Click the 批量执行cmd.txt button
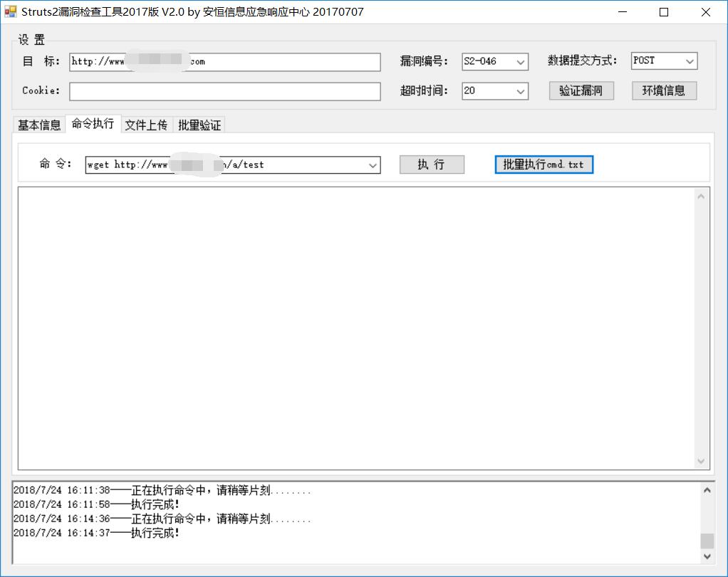 (544, 165)
